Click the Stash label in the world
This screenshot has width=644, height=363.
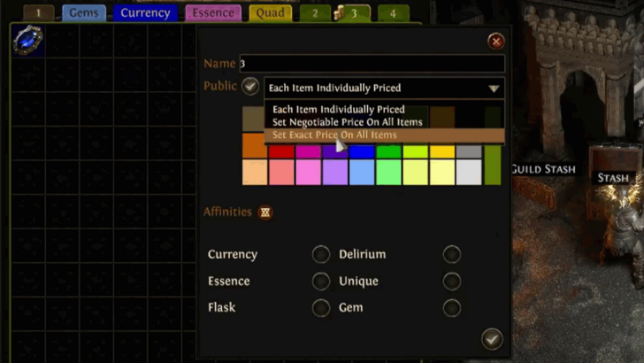[x=613, y=178]
